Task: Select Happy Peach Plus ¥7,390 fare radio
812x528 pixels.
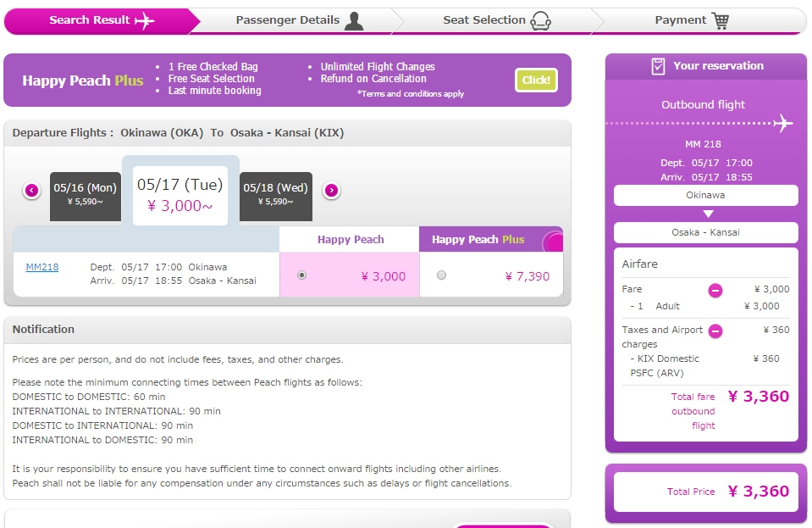Action: 441,275
